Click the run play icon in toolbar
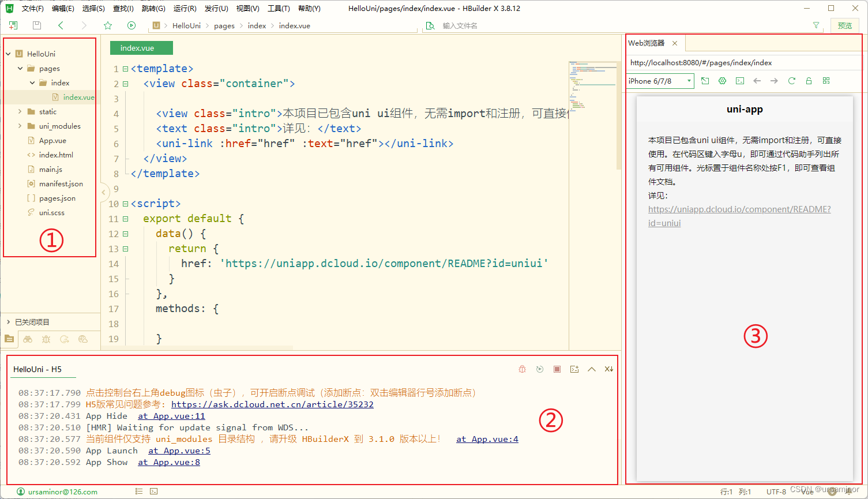Image resolution: width=868 pixels, height=499 pixels. [131, 25]
